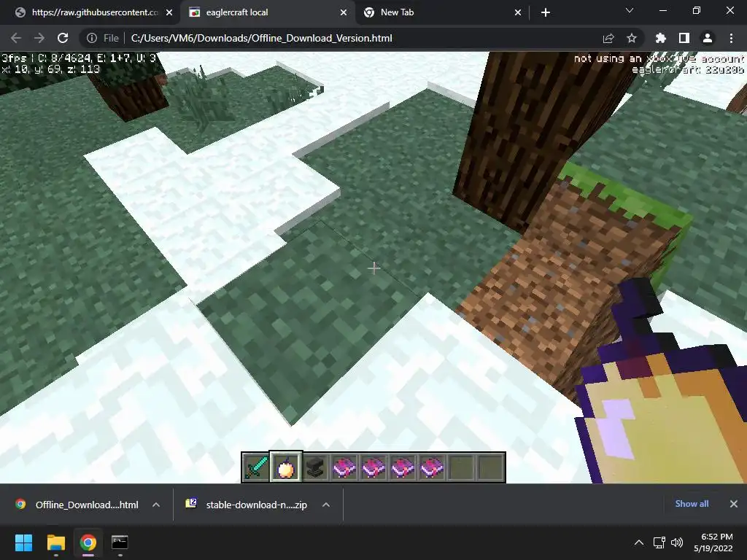This screenshot has height=560, width=747.
Task: Expand options for stable-download zip
Action: (x=326, y=505)
